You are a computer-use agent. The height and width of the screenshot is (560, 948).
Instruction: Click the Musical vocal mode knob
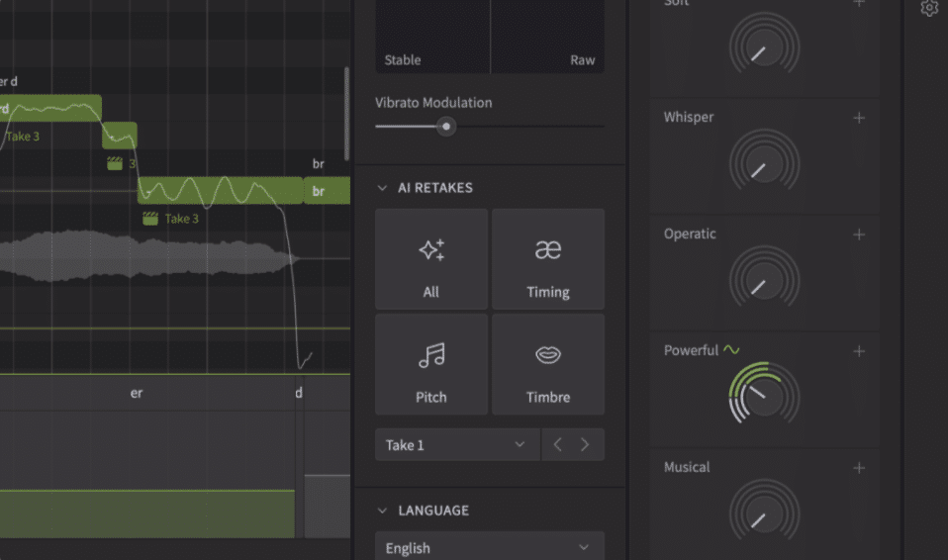click(764, 514)
